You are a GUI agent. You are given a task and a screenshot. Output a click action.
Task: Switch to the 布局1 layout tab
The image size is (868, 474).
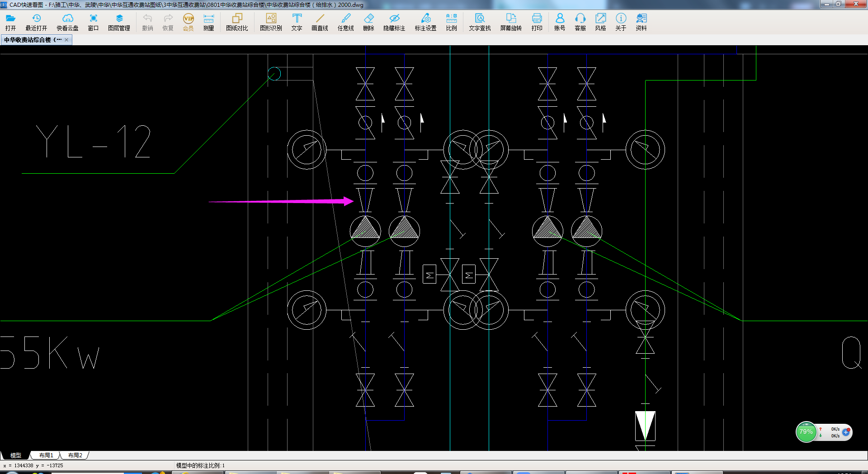[46, 455]
